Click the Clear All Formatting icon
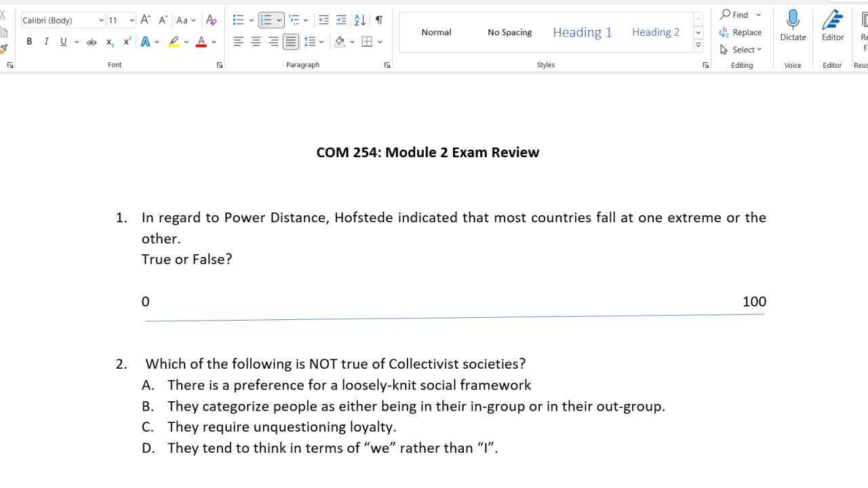 [x=211, y=20]
